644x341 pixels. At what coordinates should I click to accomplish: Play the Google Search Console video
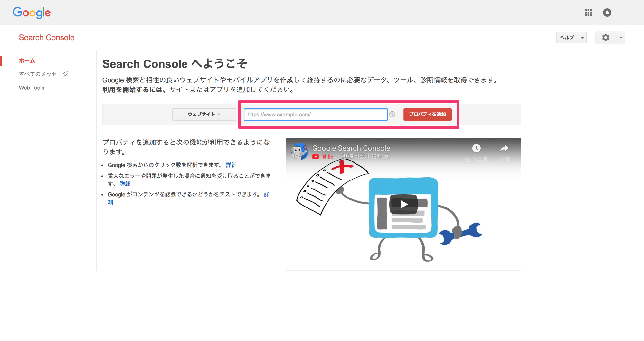(403, 204)
